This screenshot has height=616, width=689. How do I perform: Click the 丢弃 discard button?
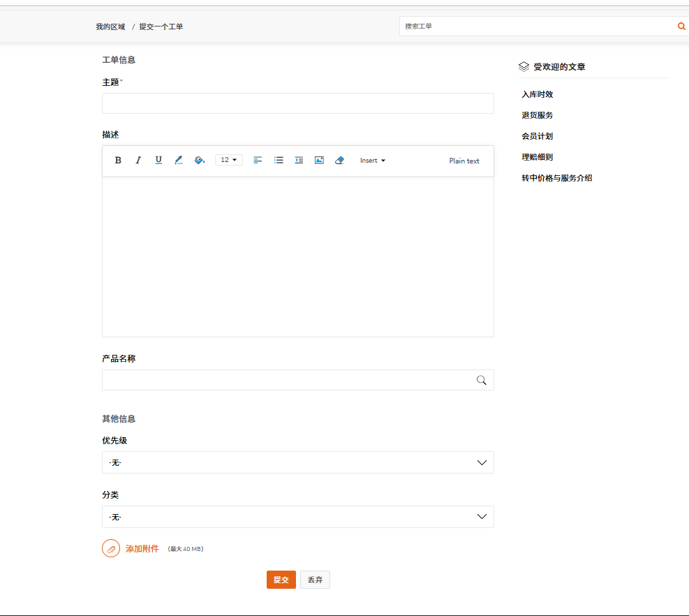click(315, 580)
